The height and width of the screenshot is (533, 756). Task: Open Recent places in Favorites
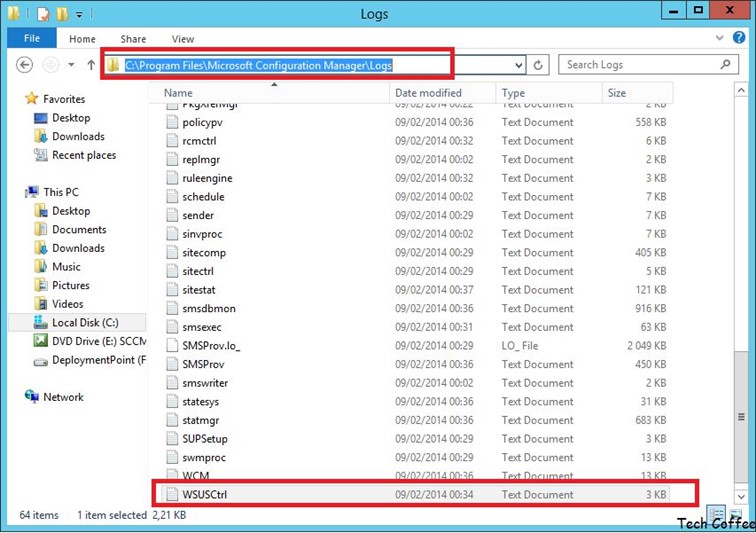pos(84,155)
